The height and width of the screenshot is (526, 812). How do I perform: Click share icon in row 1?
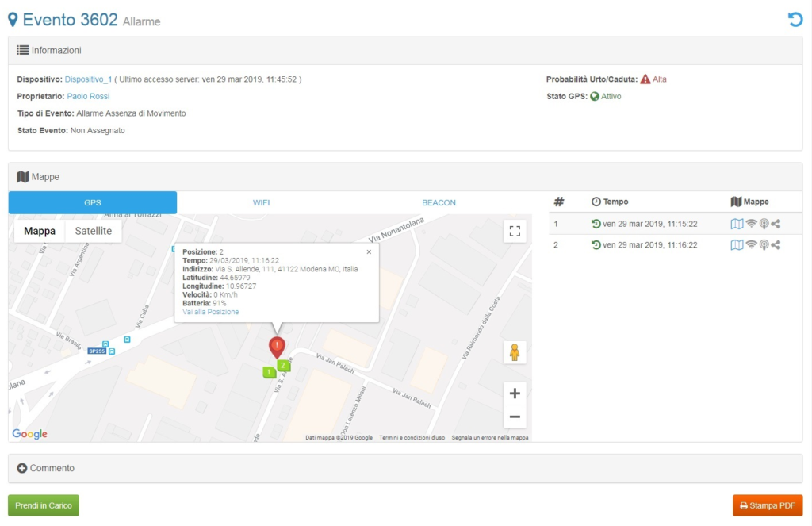[776, 224]
